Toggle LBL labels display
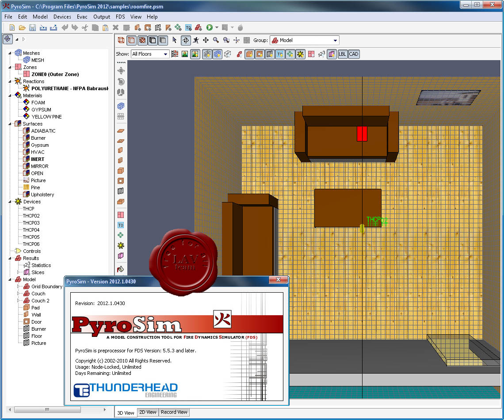This screenshot has width=504, height=420. (342, 54)
